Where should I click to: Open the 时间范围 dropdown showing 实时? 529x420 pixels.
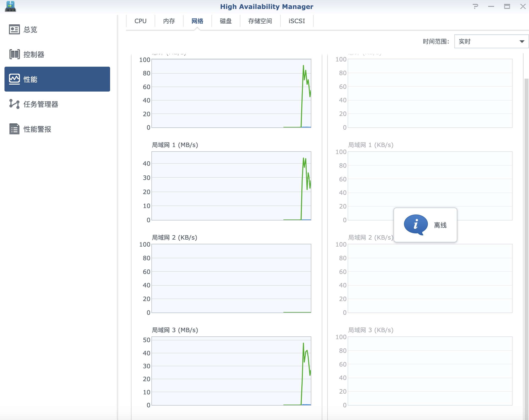coord(491,41)
